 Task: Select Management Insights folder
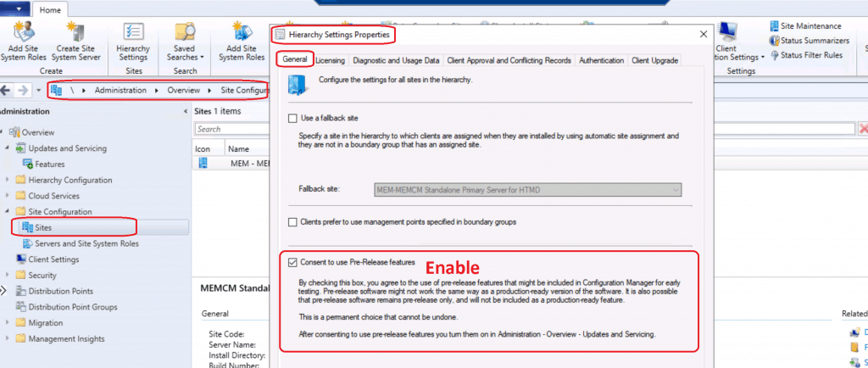60,338
